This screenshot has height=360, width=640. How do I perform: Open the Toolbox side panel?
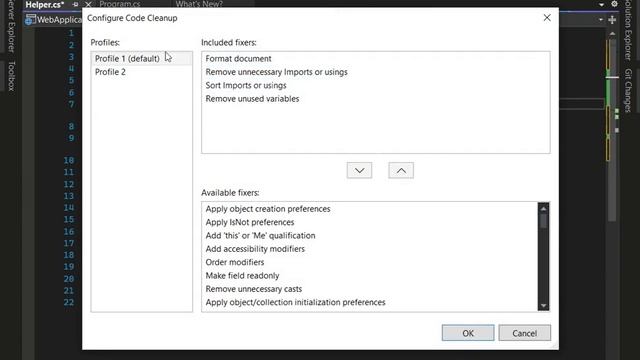(11, 76)
